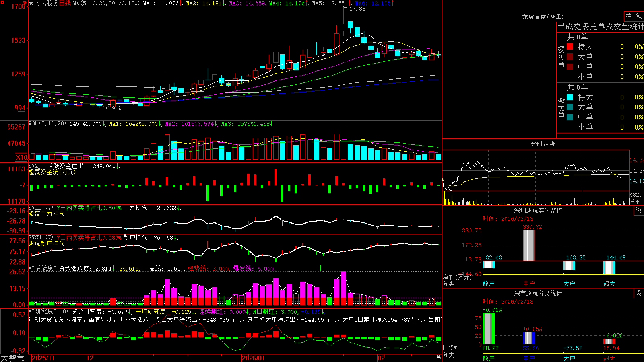Click the intraday 分时 price line chart
Image resolution: width=644 pixels, height=362 pixels.
(536, 171)
